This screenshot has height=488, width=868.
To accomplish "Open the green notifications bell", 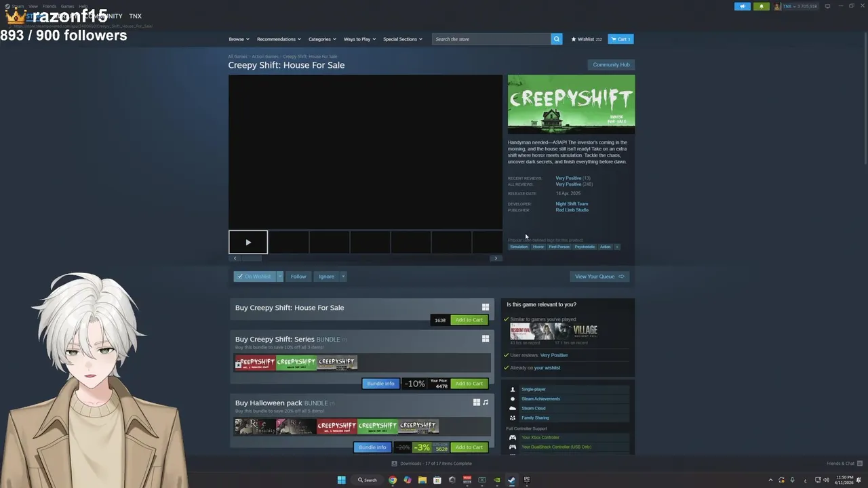I will [x=761, y=6].
